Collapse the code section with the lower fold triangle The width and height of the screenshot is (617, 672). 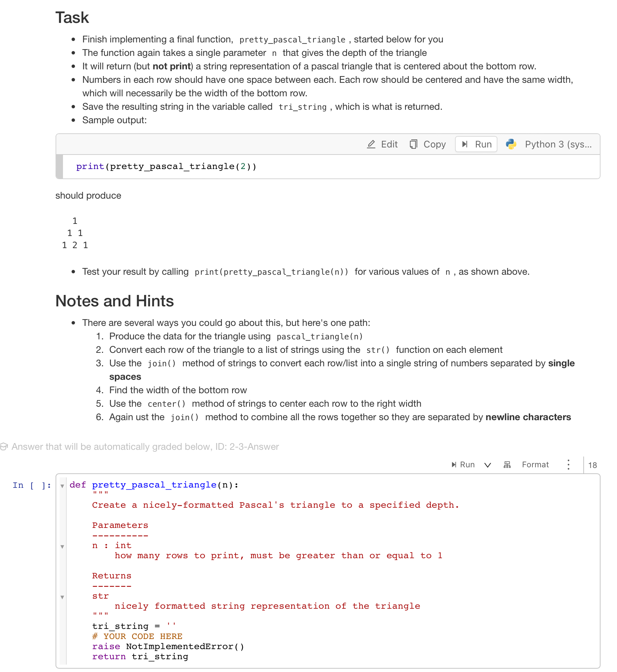point(62,598)
